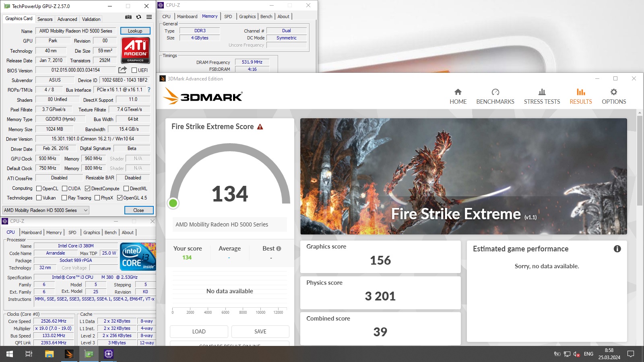Open the Windows Start menu
Viewport: 644px width, 362px height.
point(10,354)
